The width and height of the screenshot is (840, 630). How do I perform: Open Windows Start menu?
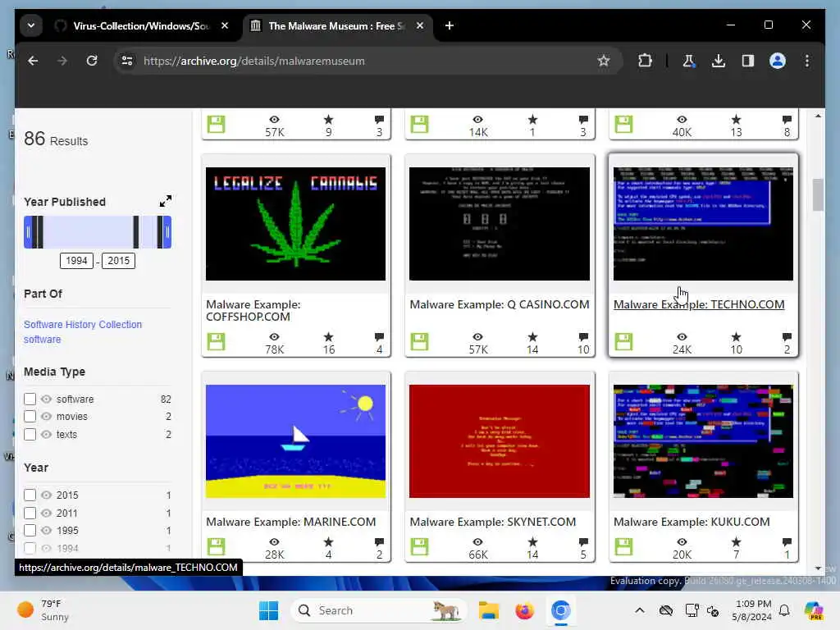point(268,610)
